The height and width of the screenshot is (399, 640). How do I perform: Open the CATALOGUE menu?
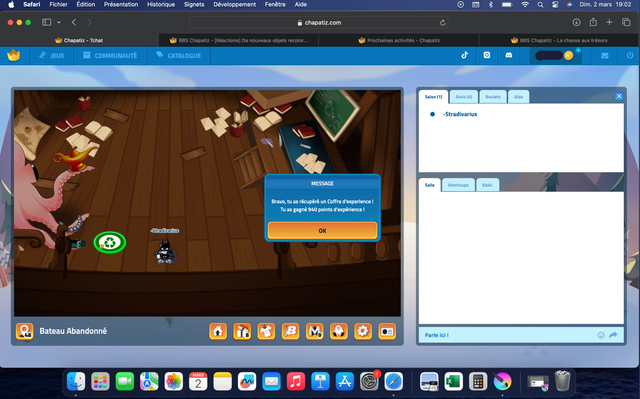coord(179,55)
